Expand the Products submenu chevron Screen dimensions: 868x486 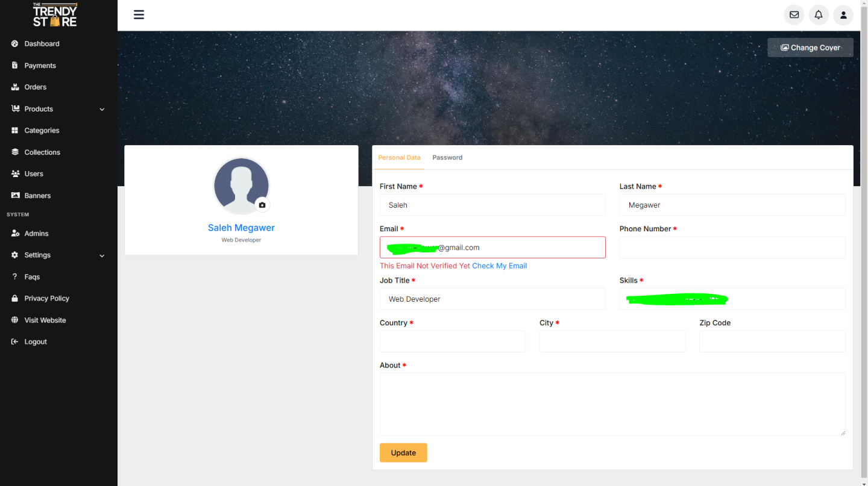point(102,110)
